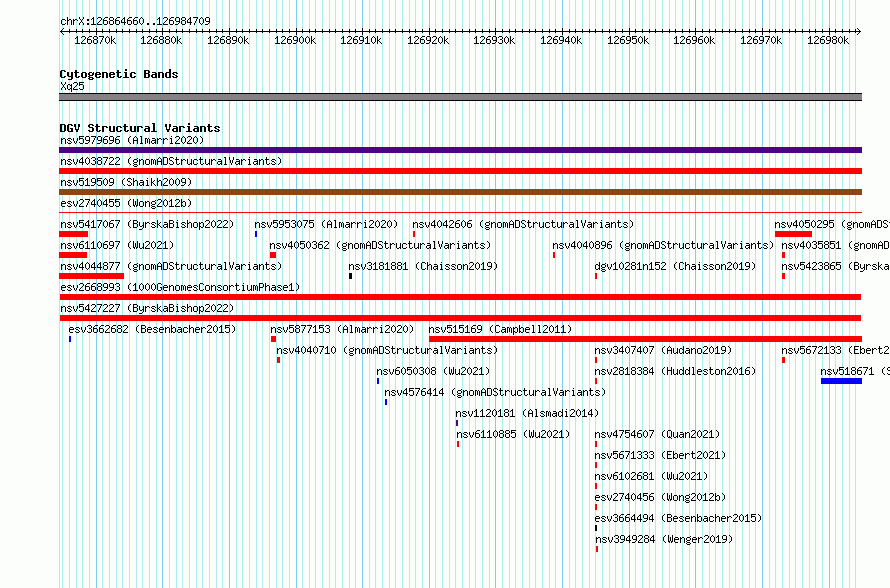Click nsv3181881 (Chaisson2019) label

tap(423, 266)
